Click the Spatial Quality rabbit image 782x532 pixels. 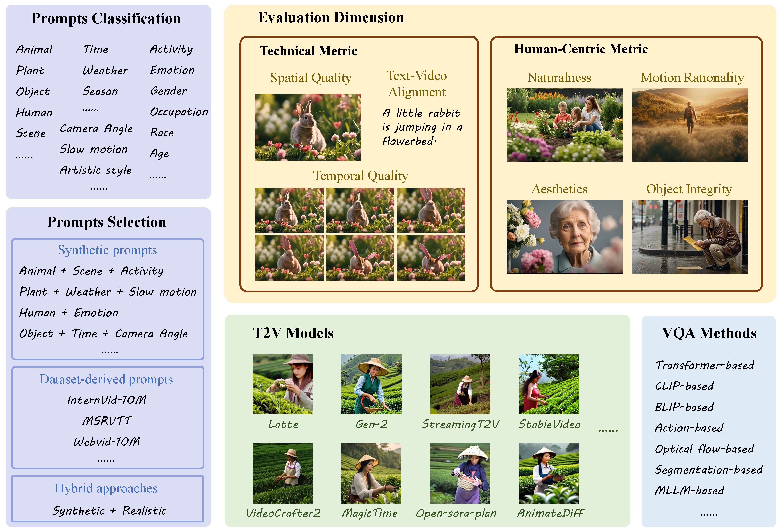point(308,127)
